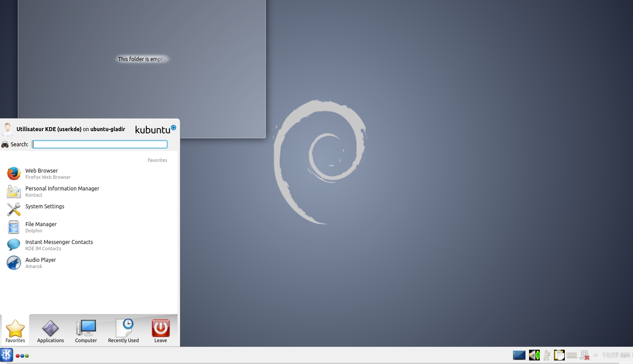Open Firefox Web Browser from favorites
The height and width of the screenshot is (364, 633).
click(x=41, y=174)
